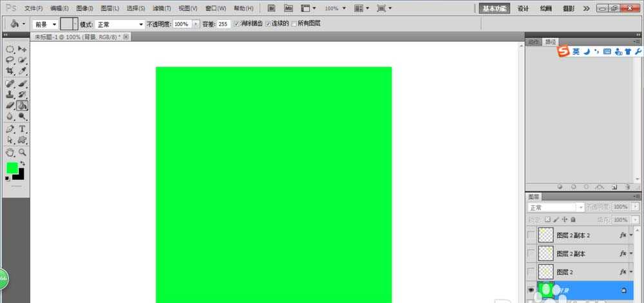Select the Crop tool
The height and width of the screenshot is (303, 644).
[10, 71]
